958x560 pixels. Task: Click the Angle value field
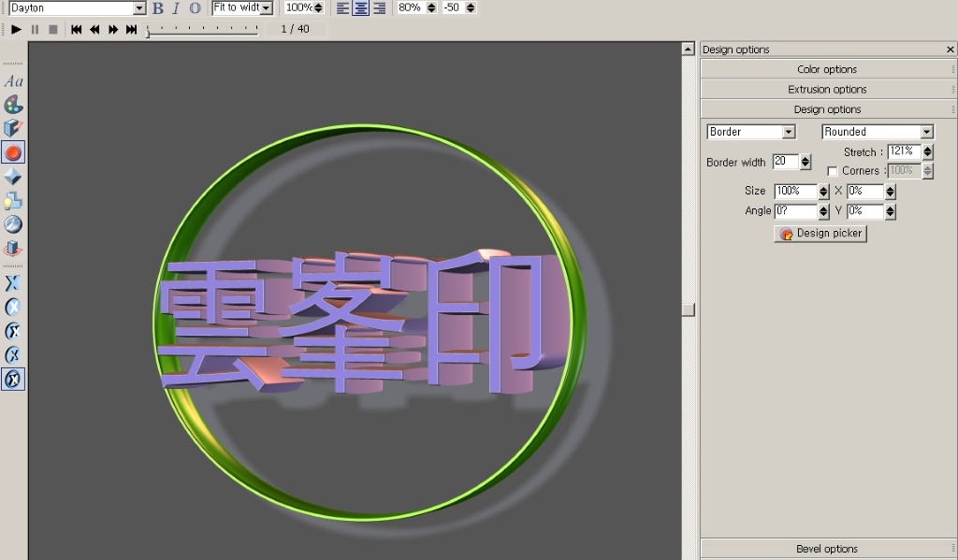(x=795, y=211)
